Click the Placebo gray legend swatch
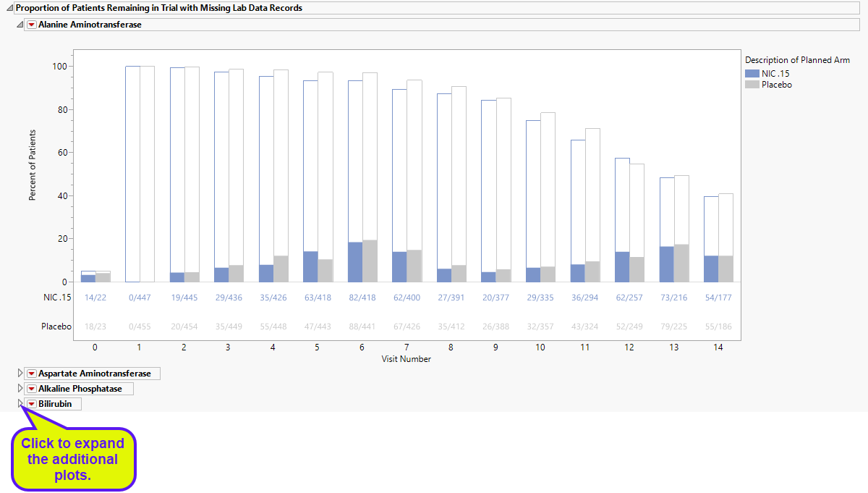 (752, 85)
